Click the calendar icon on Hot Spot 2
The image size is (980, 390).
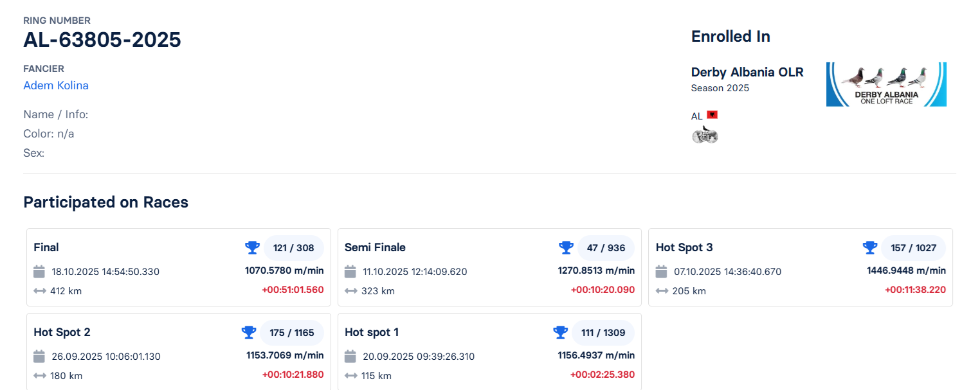[x=39, y=356]
